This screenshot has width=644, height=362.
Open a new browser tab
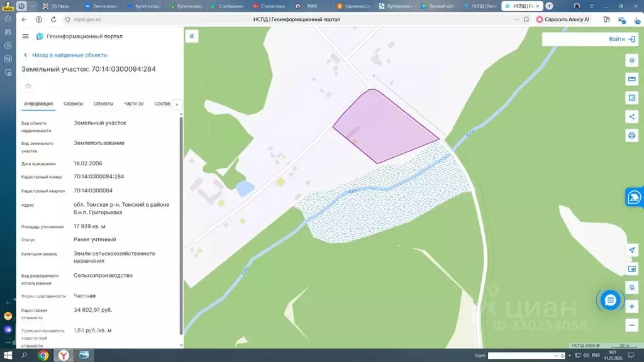coord(549,6)
